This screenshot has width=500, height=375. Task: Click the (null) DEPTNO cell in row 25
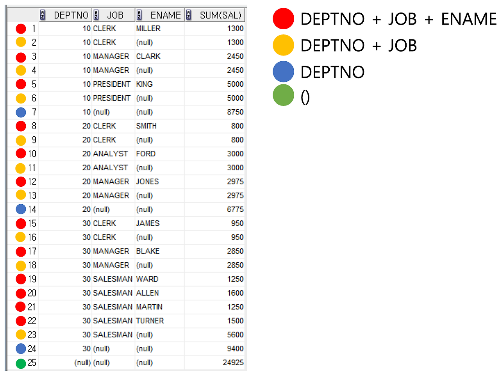82,363
